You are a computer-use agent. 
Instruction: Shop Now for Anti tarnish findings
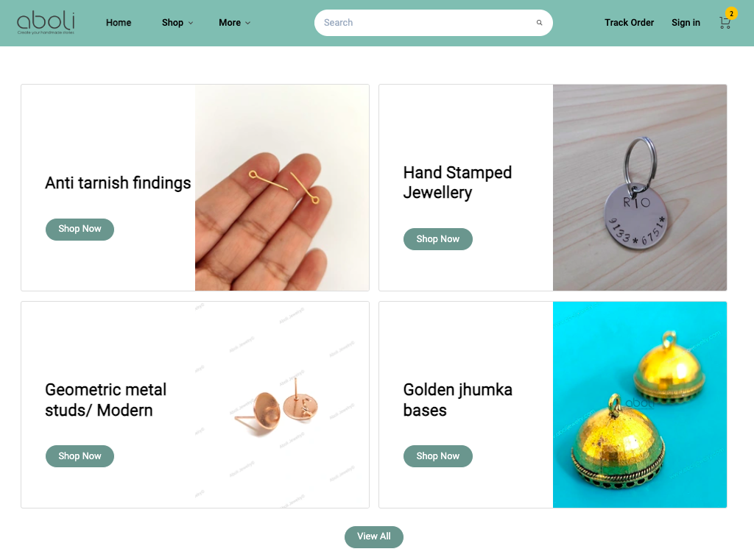pyautogui.click(x=80, y=230)
